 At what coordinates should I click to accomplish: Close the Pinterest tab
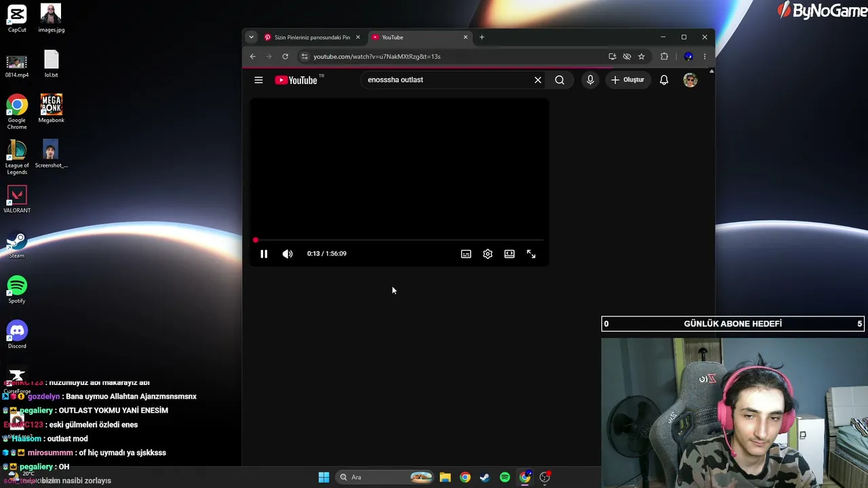coord(358,37)
